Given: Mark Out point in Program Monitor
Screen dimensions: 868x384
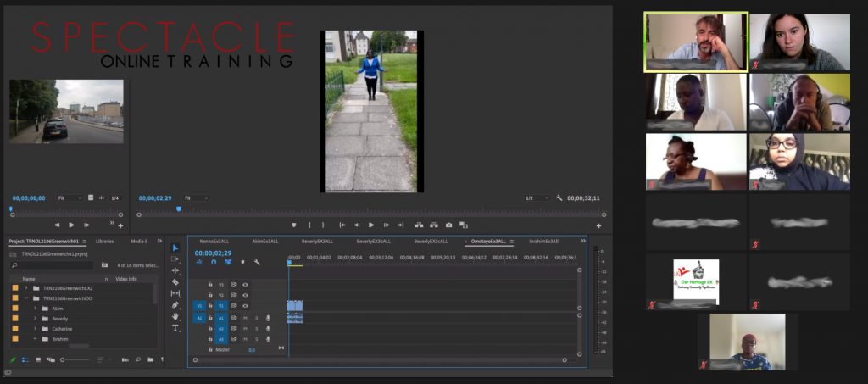Looking at the screenshot, I should click(x=324, y=225).
